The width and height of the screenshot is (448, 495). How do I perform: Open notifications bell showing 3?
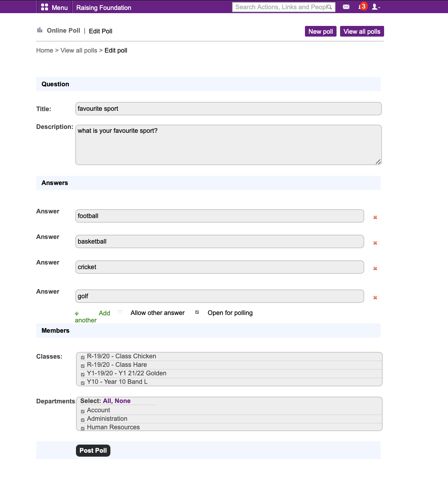click(x=362, y=6)
